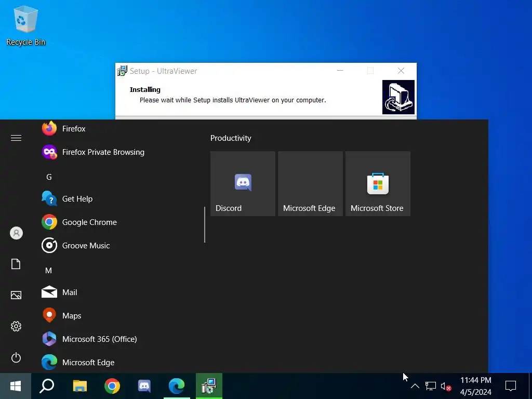Open the Action Center notifications
The image size is (532, 399).
pyautogui.click(x=511, y=386)
